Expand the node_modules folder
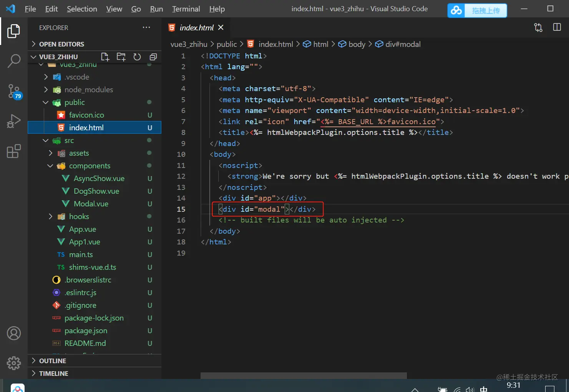 click(95, 90)
